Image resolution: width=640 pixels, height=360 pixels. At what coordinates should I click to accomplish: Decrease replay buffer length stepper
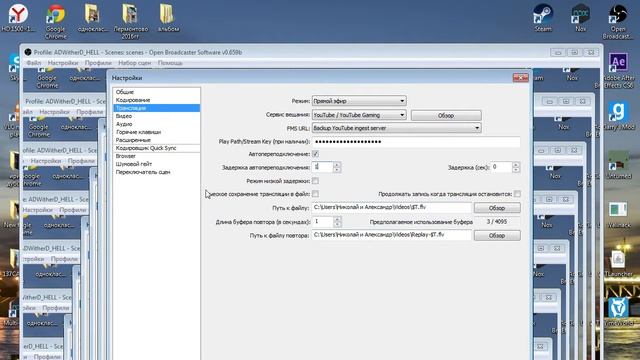(337, 224)
